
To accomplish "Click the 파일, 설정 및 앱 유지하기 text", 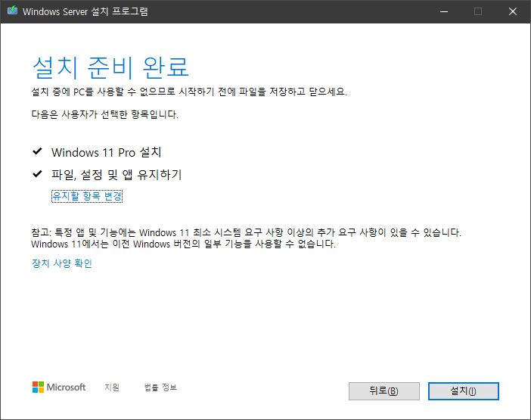I will [x=116, y=175].
